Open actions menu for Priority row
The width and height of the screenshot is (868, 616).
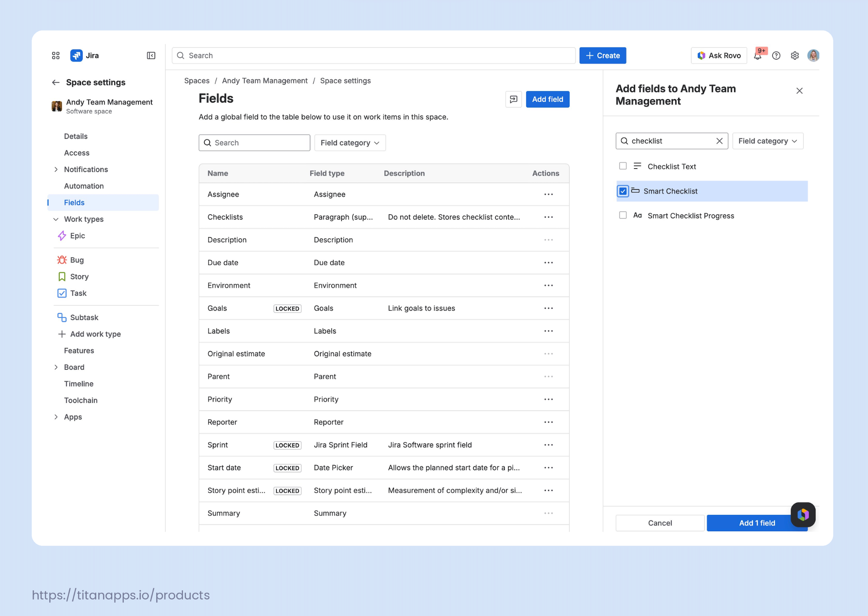point(548,400)
